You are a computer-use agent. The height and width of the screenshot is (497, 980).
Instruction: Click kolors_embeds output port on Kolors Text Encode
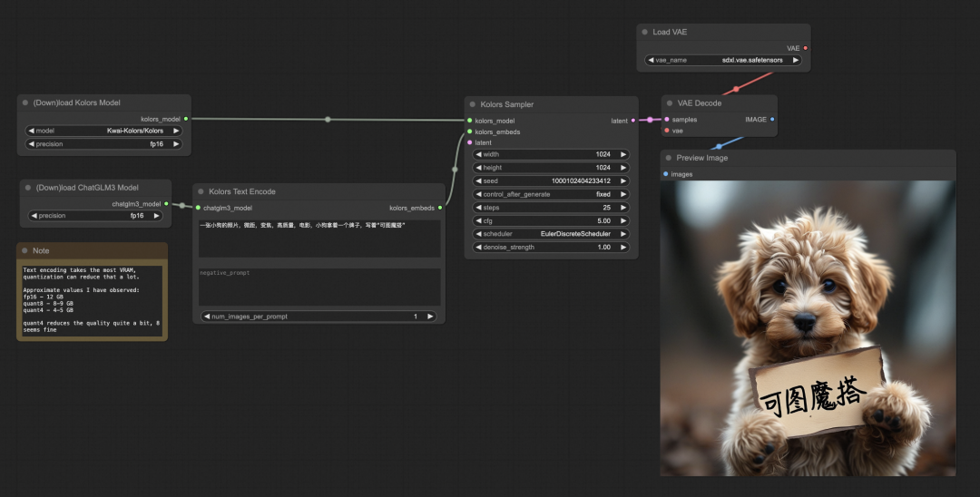pos(440,208)
